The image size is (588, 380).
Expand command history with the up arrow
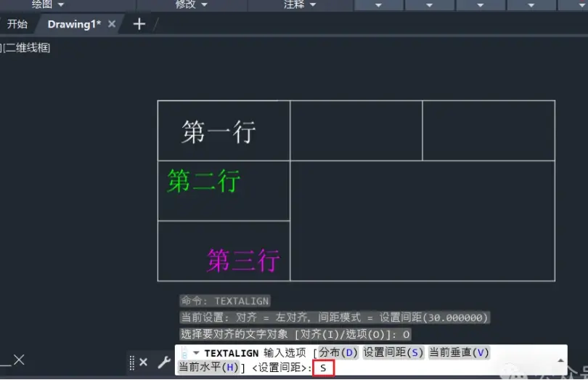tap(560, 360)
